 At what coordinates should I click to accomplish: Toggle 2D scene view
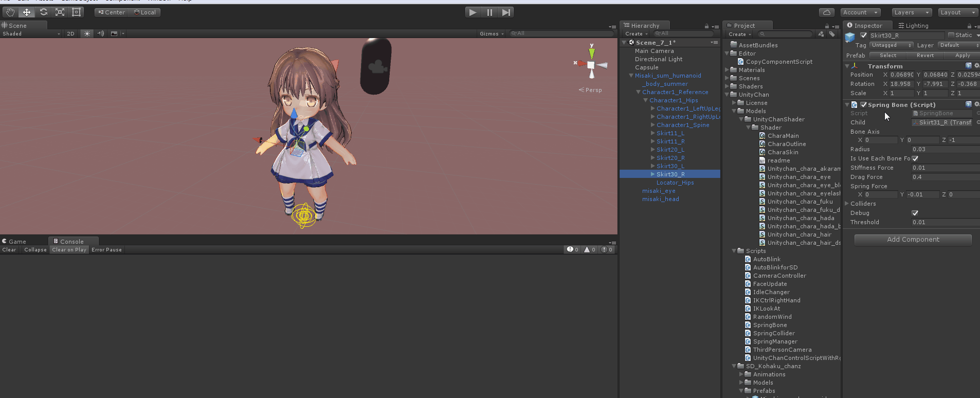click(x=71, y=33)
